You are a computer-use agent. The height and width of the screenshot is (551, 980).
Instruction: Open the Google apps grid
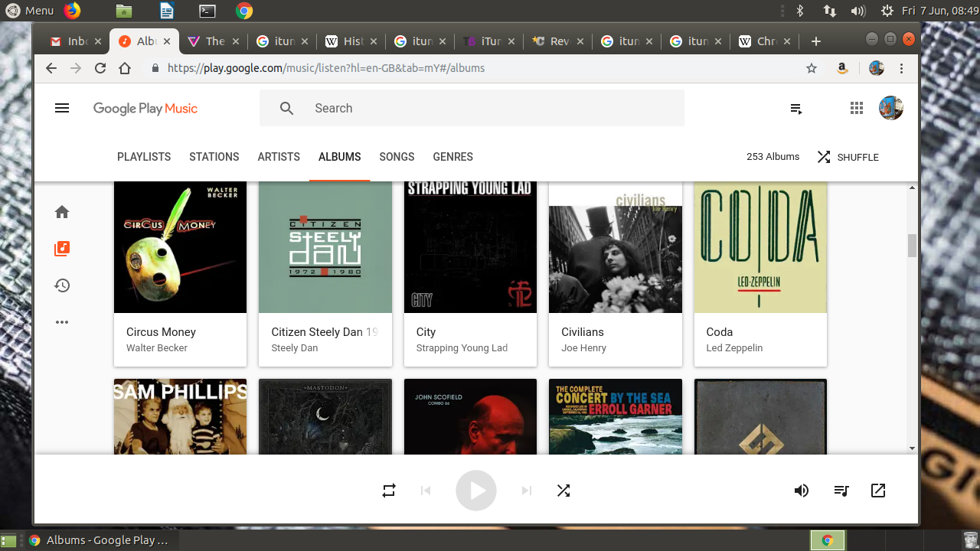tap(857, 108)
